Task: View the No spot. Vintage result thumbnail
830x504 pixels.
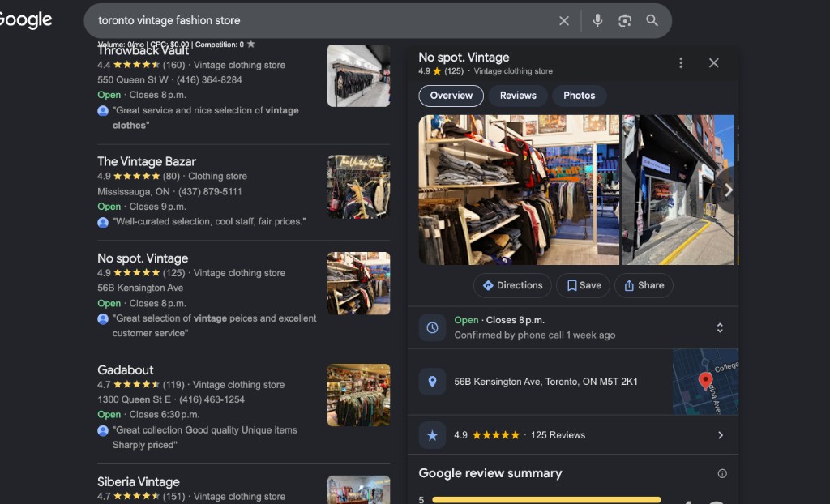Action: tap(359, 284)
